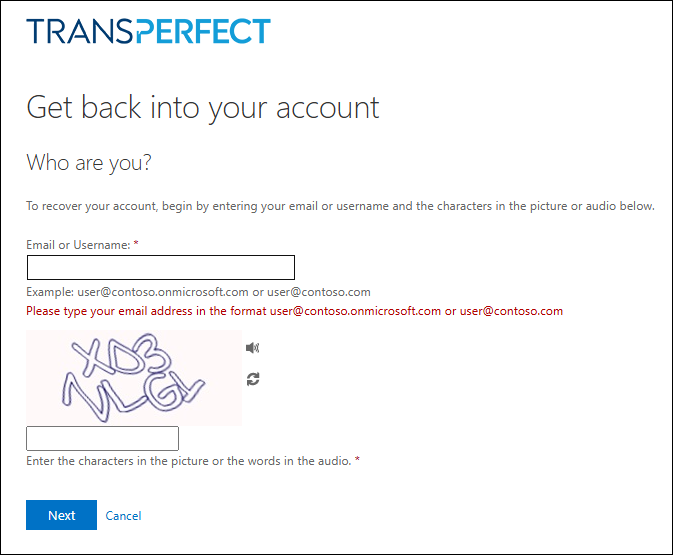Play the audio CAPTCHA challenge
Image resolution: width=673 pixels, height=555 pixels.
[x=253, y=348]
